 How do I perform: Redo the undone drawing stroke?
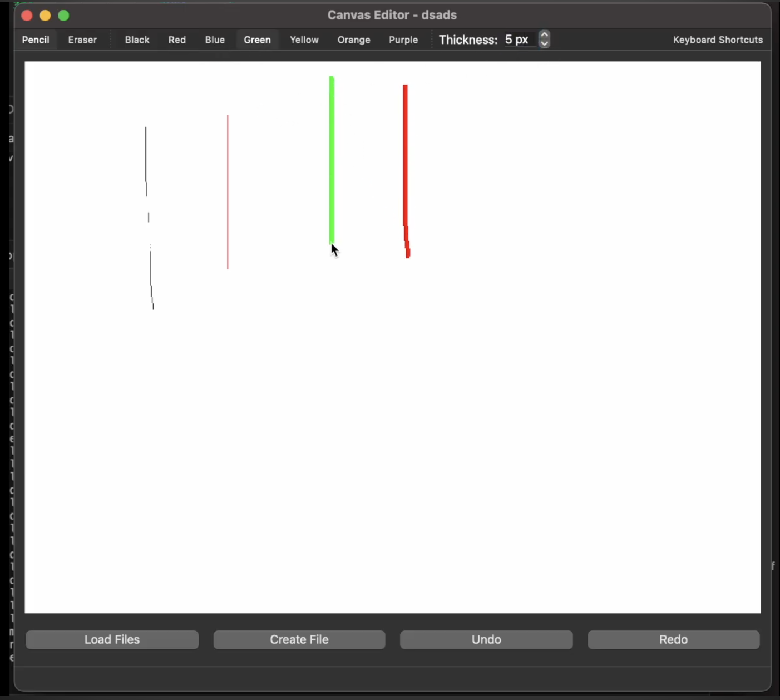(x=673, y=639)
